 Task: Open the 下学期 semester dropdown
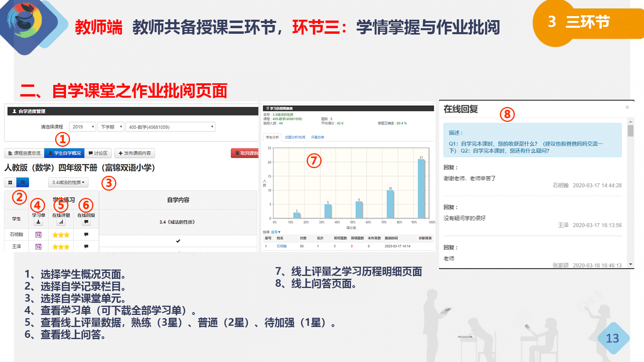pyautogui.click(x=111, y=127)
